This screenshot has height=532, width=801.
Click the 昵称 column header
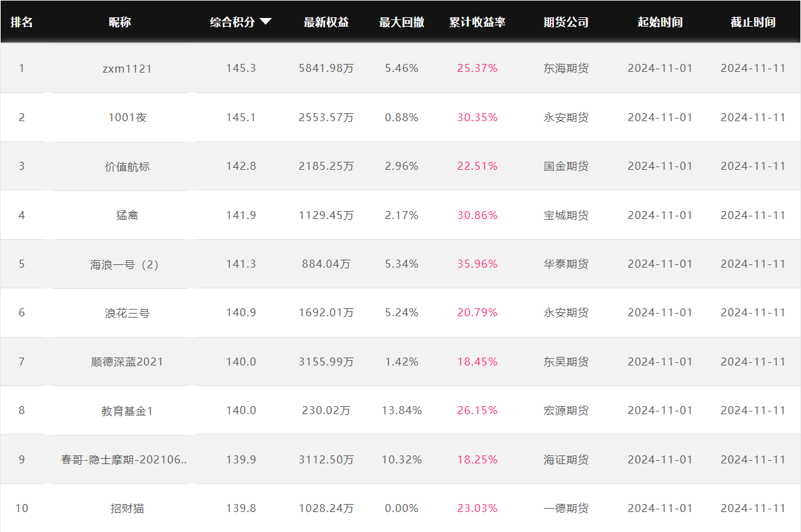tap(120, 22)
